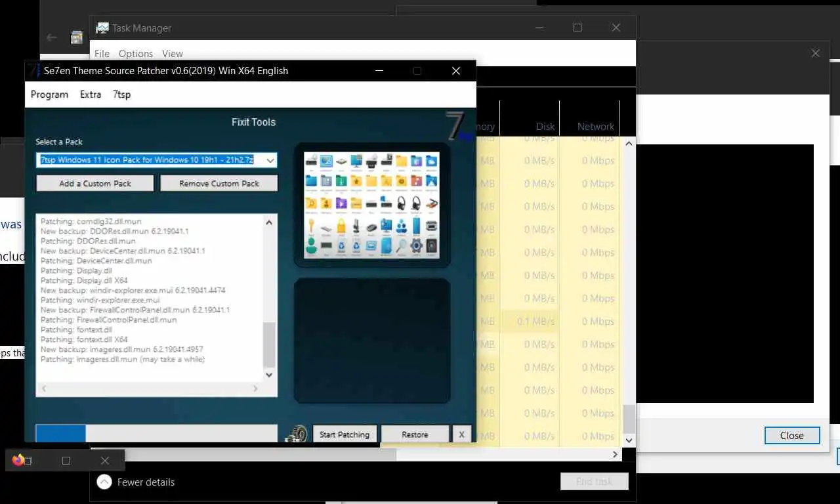This screenshot has width=840, height=504.
Task: Click log line 'Patching: fontext.dll X64'
Action: tap(84, 339)
